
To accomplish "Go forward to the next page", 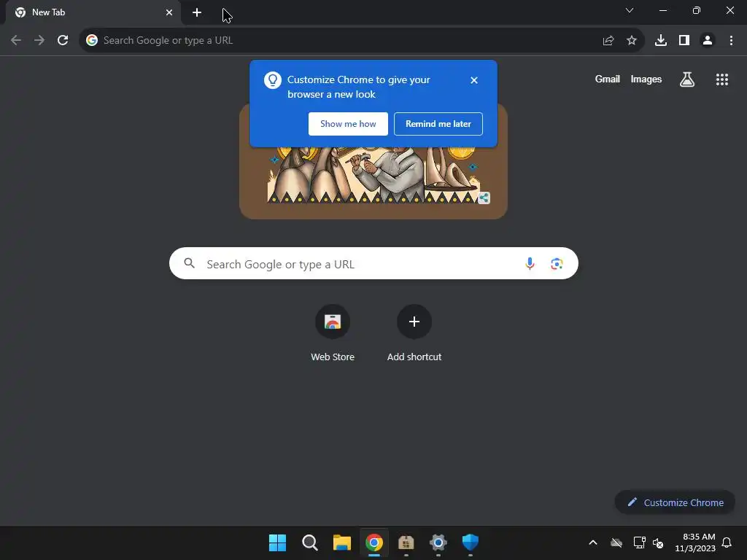I will tap(39, 41).
